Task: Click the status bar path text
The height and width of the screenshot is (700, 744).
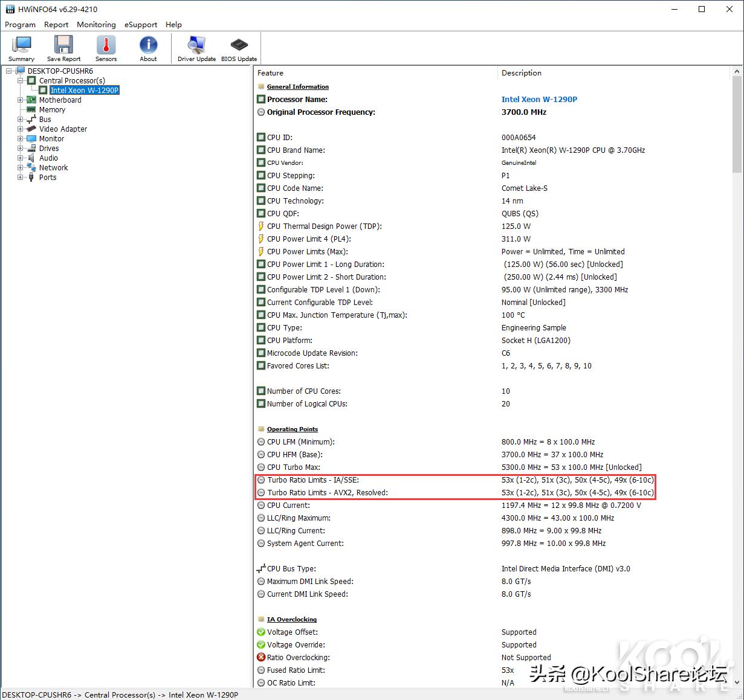Action: coord(120,695)
